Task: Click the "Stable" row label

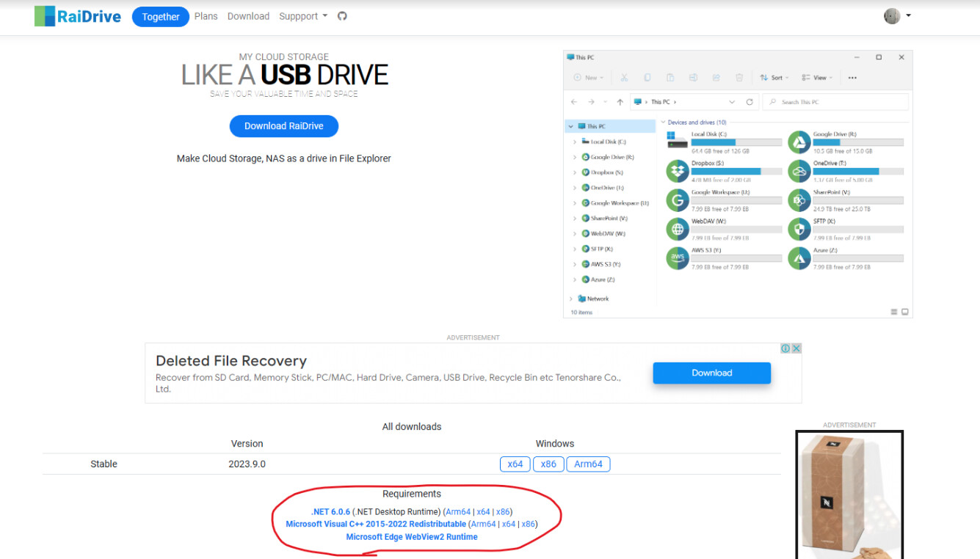Action: click(104, 464)
